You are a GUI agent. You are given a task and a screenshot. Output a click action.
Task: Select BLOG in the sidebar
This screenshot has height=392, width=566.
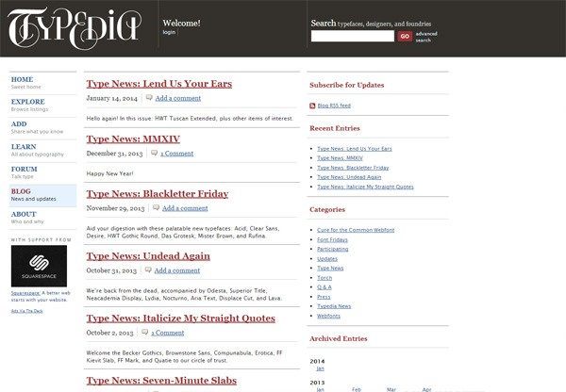coord(21,191)
